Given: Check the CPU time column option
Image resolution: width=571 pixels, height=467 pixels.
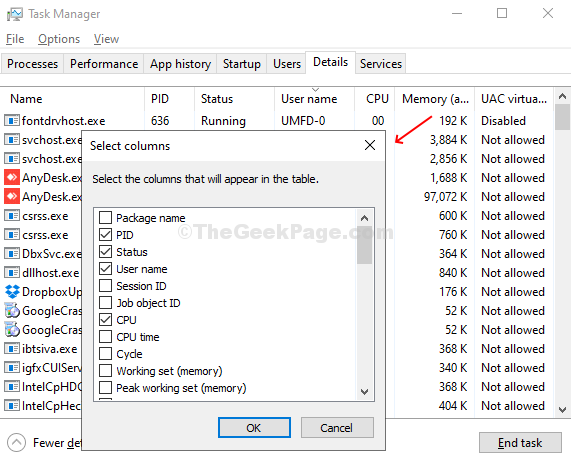Looking at the screenshot, I should 105,337.
